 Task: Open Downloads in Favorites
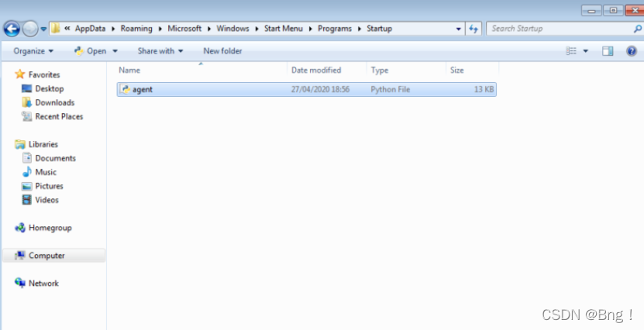coord(54,102)
